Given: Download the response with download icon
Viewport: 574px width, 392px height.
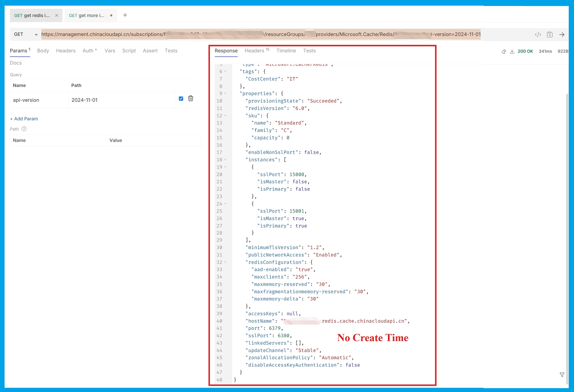Looking at the screenshot, I should pyautogui.click(x=512, y=51).
